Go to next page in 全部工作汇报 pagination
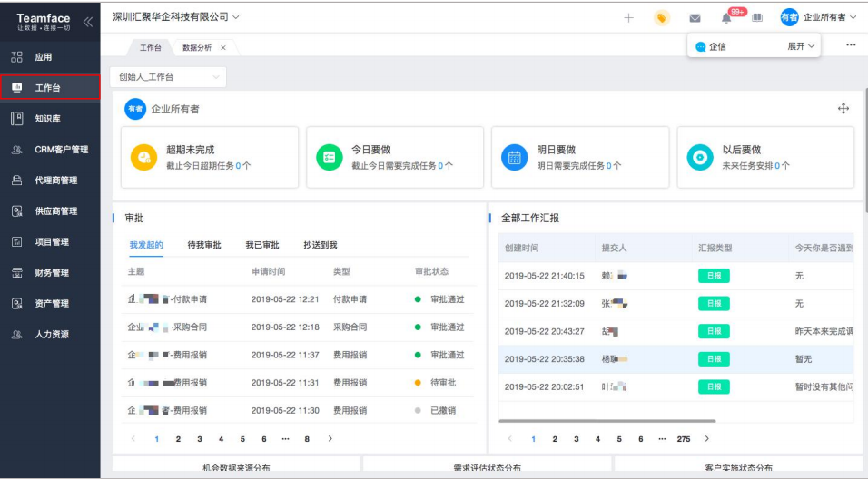Viewport: 868px width, 479px height. pos(706,438)
